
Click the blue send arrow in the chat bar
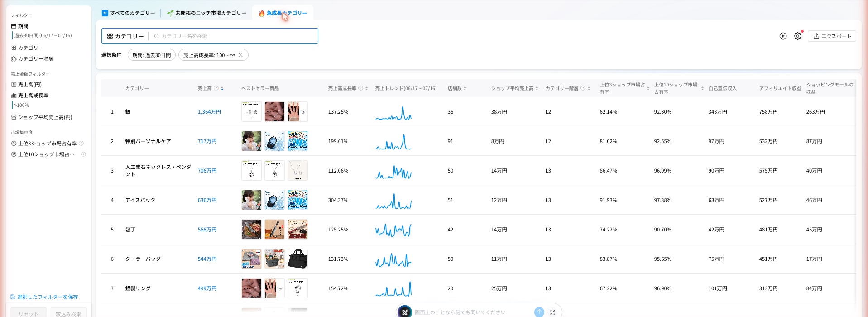[539, 312]
